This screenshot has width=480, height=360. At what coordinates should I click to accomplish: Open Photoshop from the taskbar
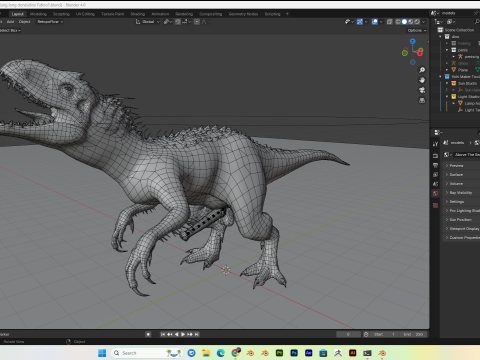(x=294, y=353)
